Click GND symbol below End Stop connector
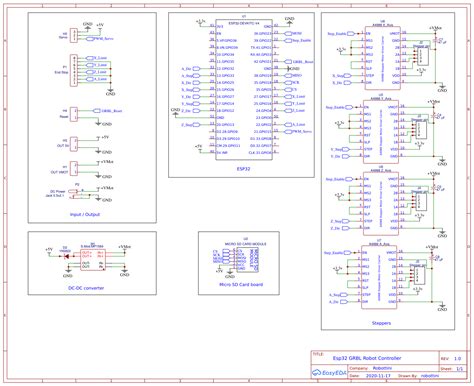This screenshot has height=386, width=474. [x=110, y=92]
